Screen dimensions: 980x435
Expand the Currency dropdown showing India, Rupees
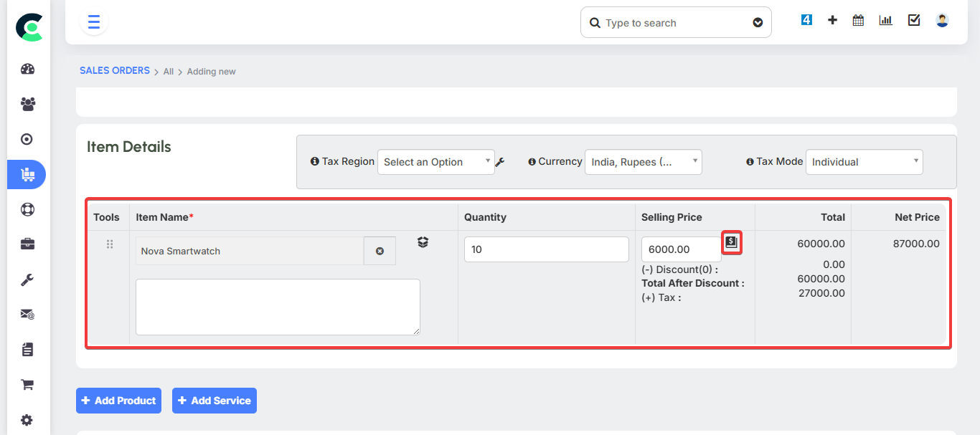[643, 161]
